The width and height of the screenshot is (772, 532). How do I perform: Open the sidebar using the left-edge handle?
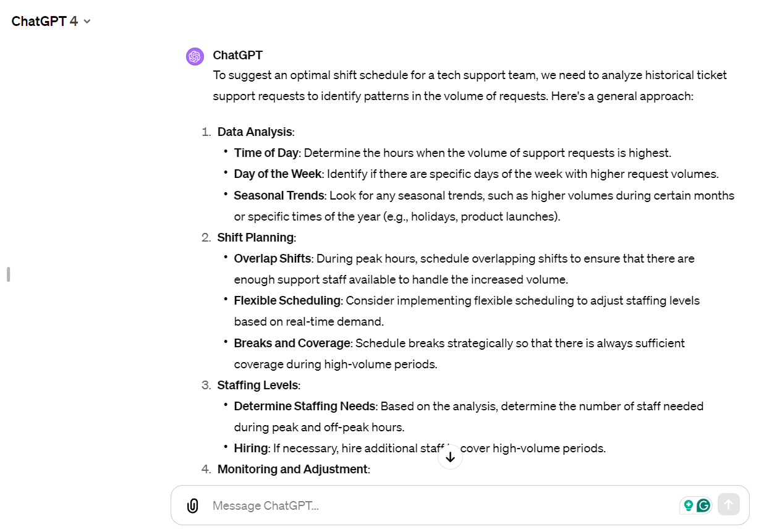[x=8, y=274]
